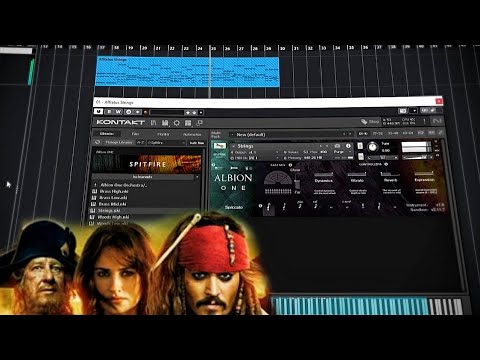This screenshot has width=480, height=360.
Task: Click the Kontakt browser toggle icon
Action: coord(153,123)
